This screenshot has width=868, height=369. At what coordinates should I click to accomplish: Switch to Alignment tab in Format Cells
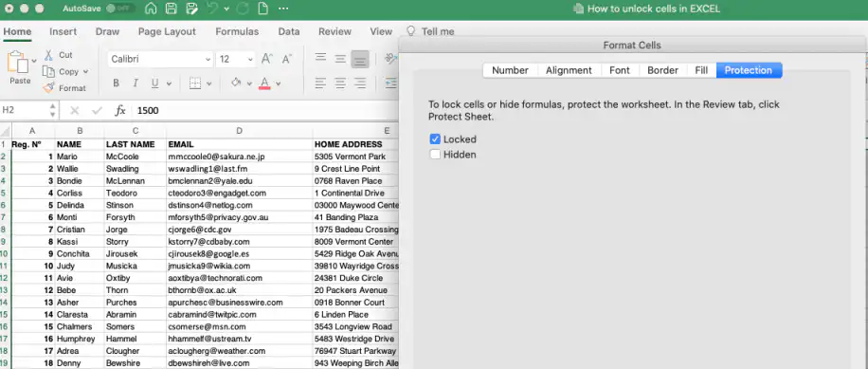click(x=569, y=70)
